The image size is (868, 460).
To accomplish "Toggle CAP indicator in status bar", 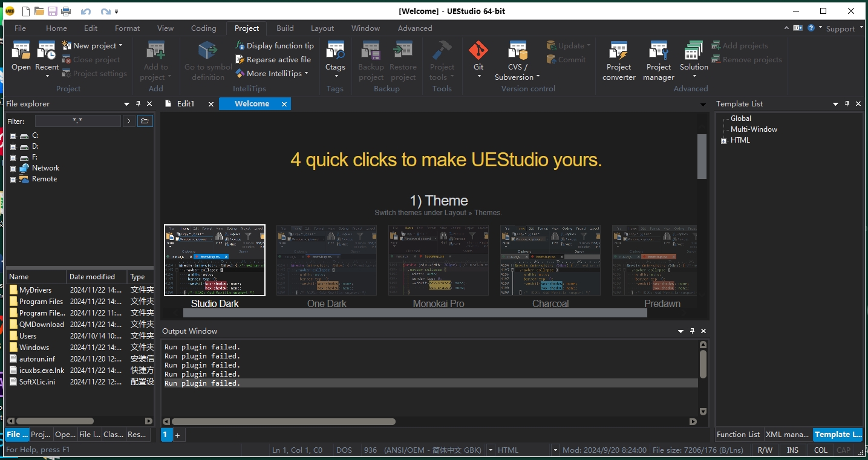I will (843, 450).
